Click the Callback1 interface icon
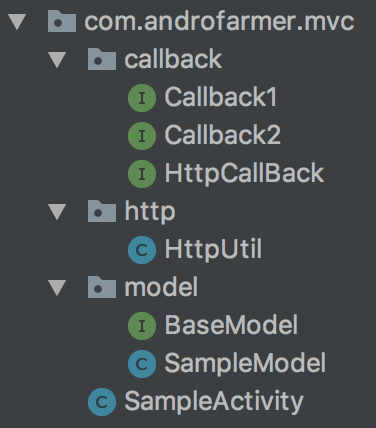The width and height of the screenshot is (376, 428). tap(142, 98)
